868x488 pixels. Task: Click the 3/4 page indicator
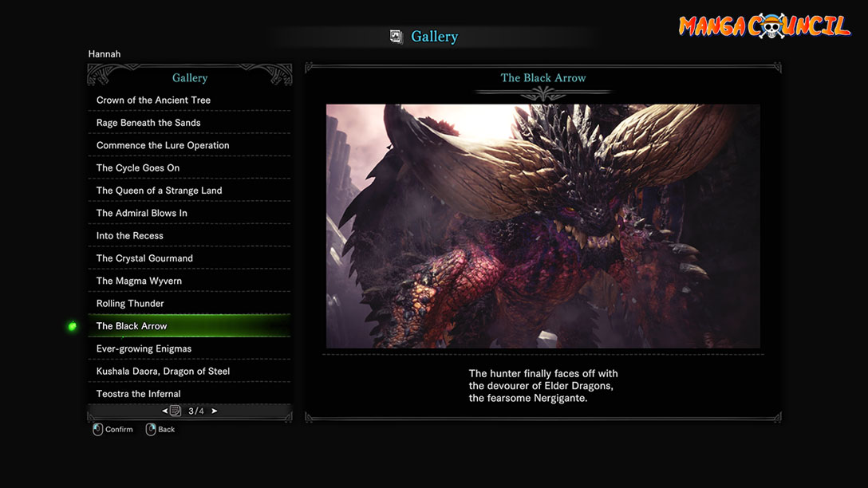(x=196, y=411)
